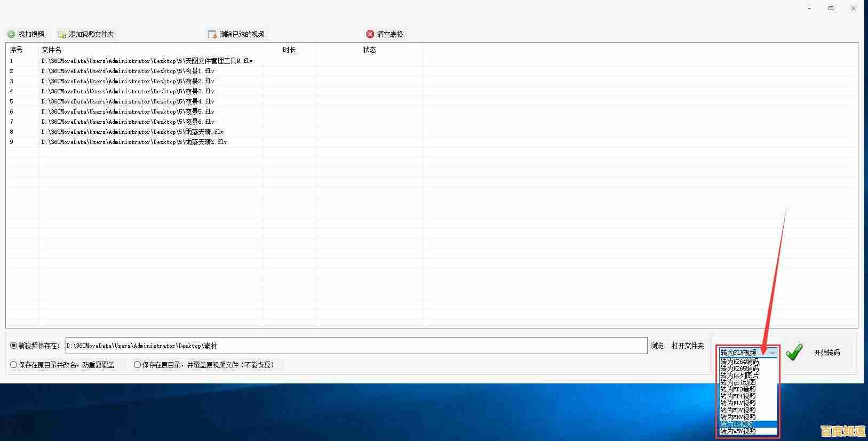This screenshot has width=868, height=441.
Task: Click the 文件名 column header
Action: coord(52,50)
